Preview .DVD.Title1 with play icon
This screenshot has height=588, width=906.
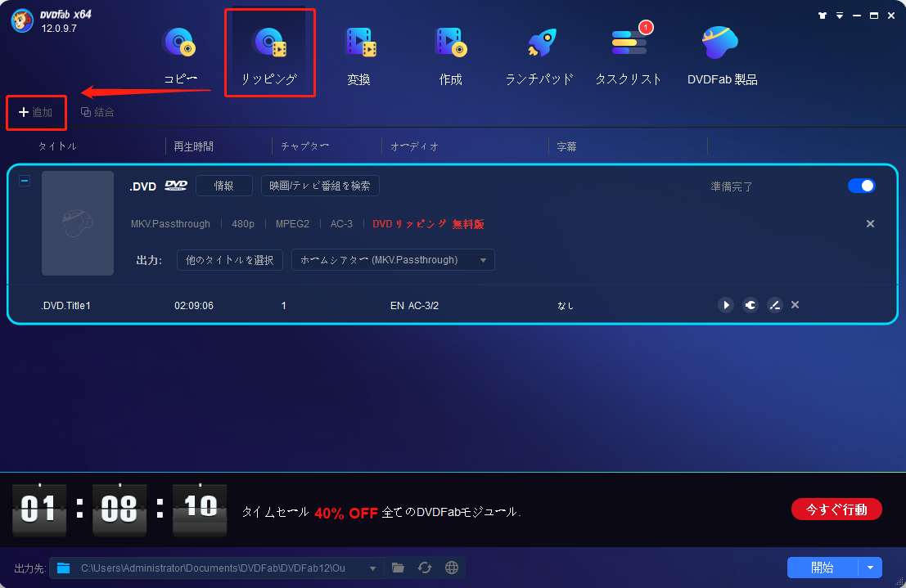tap(726, 305)
